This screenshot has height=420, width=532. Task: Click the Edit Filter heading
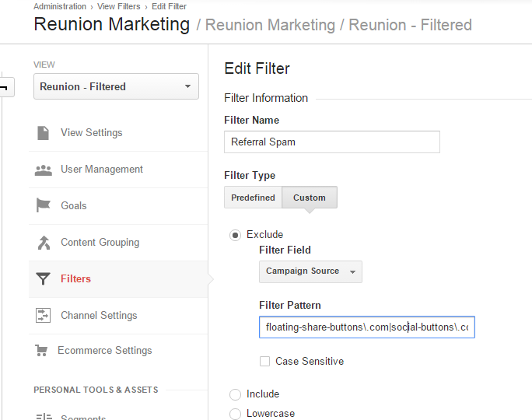[x=257, y=68]
